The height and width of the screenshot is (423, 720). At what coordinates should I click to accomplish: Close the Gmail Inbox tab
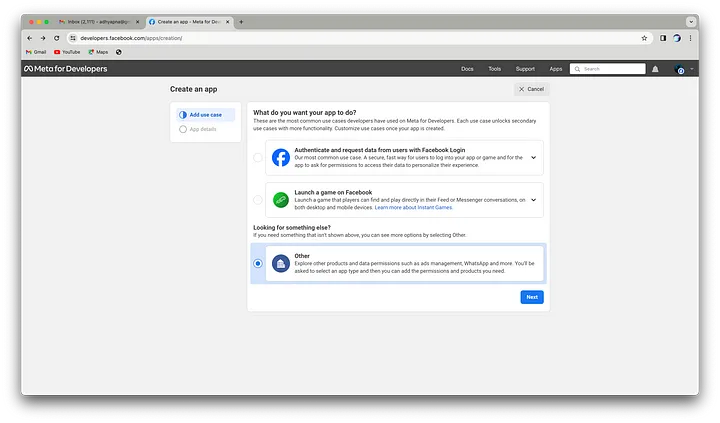tap(137, 22)
